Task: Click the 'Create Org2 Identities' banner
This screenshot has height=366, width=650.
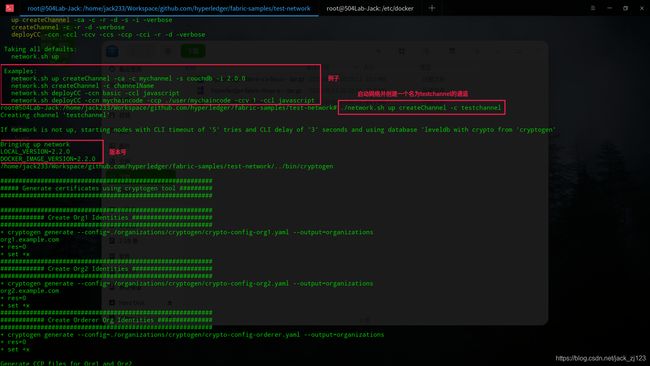Action: coord(106,269)
